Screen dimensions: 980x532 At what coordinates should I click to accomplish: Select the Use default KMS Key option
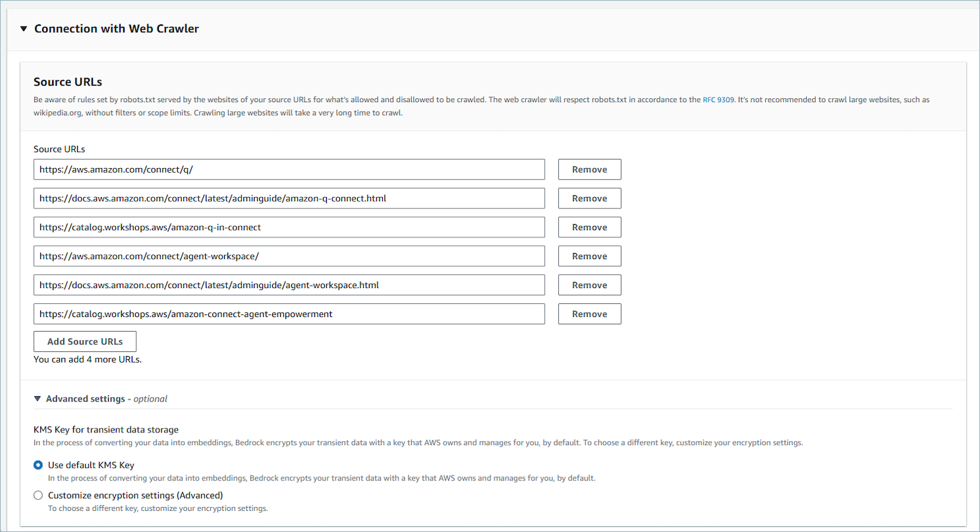pos(38,465)
